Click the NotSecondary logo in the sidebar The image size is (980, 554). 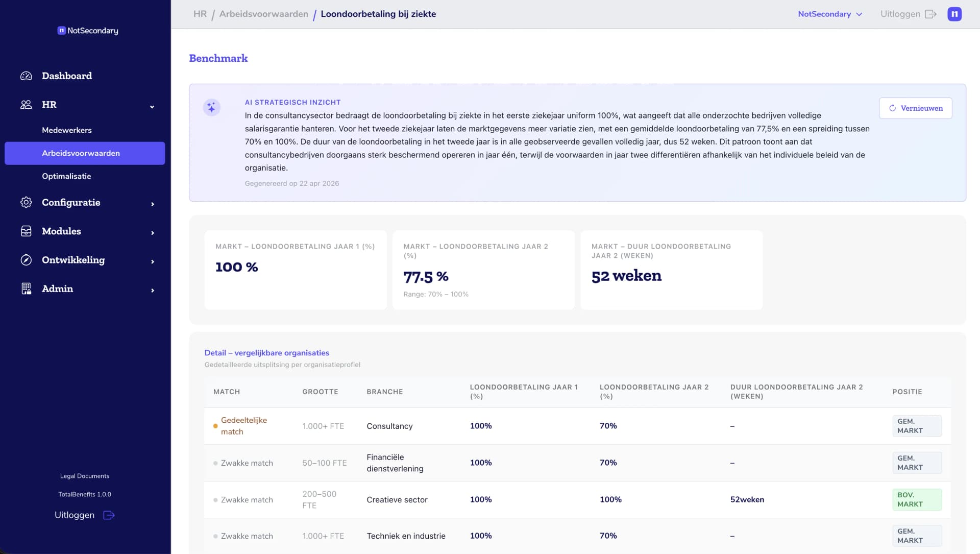[x=87, y=31]
